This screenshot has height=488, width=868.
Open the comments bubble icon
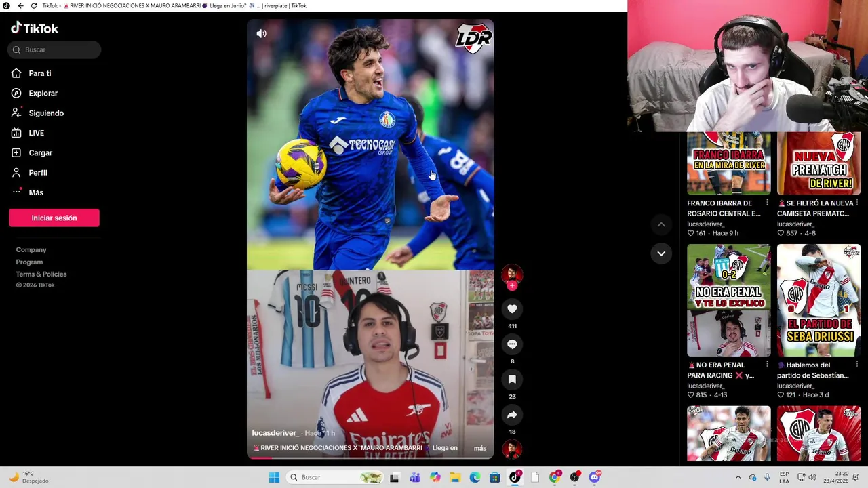tap(512, 344)
